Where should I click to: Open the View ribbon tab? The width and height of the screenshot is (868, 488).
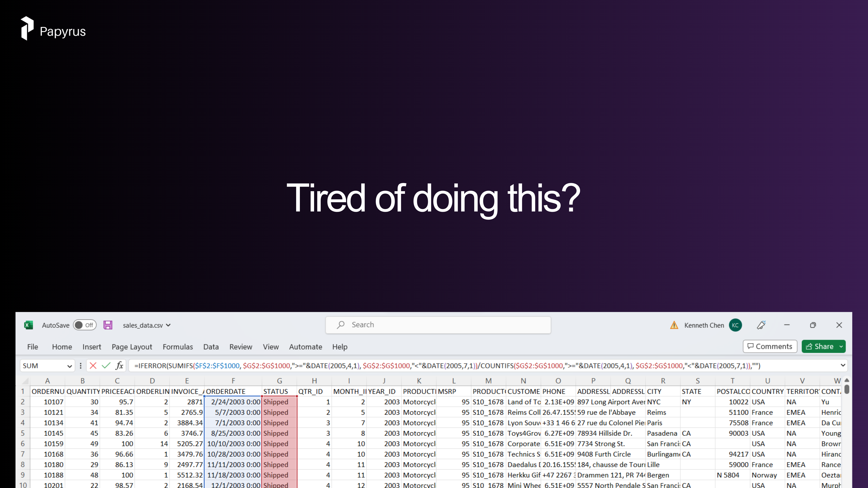pos(271,347)
